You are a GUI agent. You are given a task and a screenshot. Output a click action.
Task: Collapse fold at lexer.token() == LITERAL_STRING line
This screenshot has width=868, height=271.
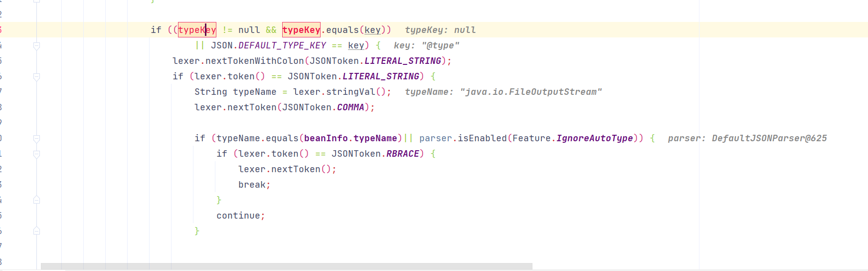click(x=36, y=77)
